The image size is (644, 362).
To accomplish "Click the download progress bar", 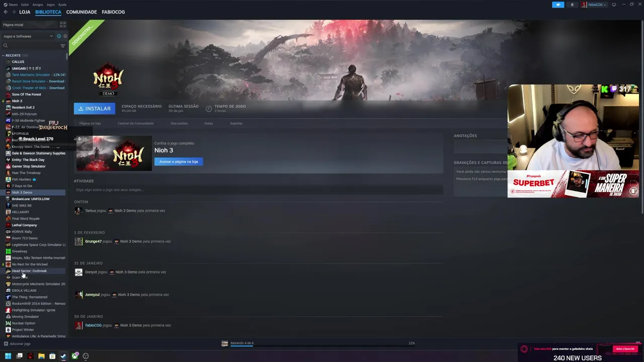I will point(319,345).
